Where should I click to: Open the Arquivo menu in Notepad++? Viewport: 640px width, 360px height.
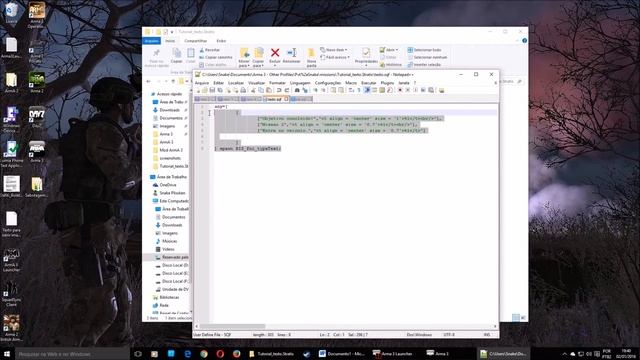point(202,83)
